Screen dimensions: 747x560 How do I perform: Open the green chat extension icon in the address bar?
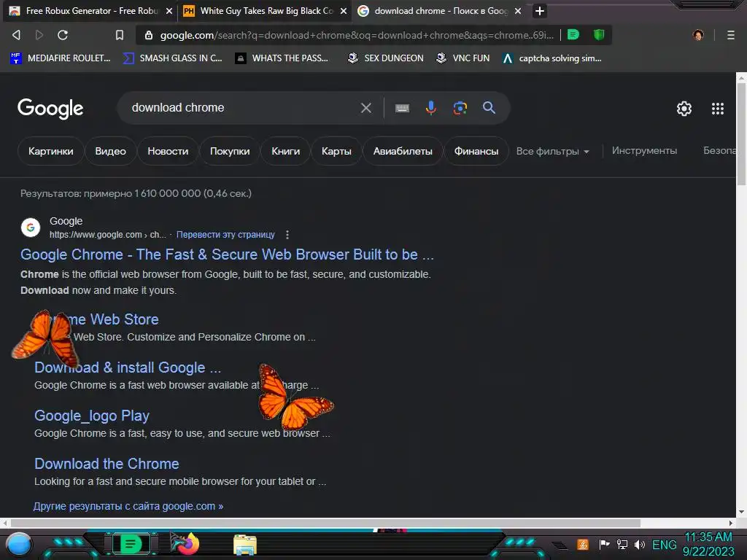pyautogui.click(x=573, y=34)
